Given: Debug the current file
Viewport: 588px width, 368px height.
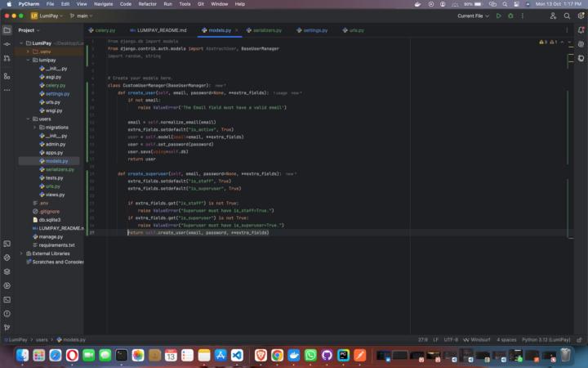Looking at the screenshot, I should pyautogui.click(x=510, y=16).
